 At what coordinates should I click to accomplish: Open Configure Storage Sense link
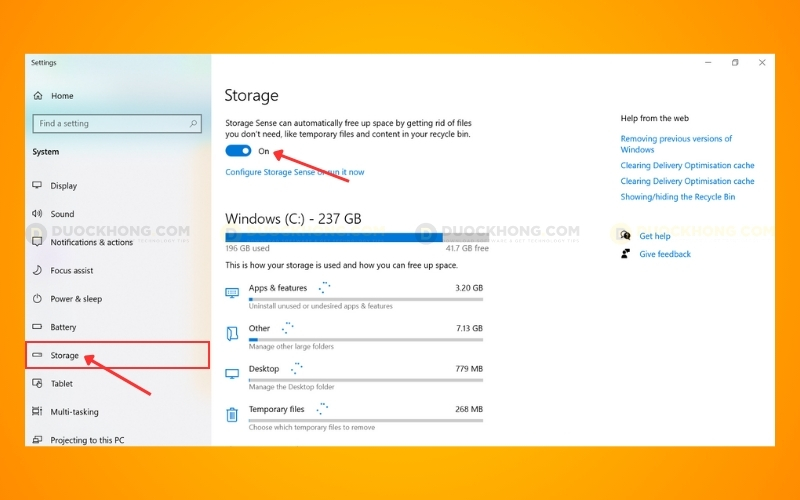point(294,172)
